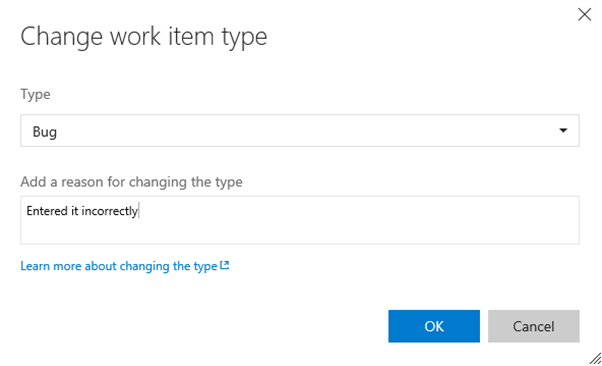The image size is (602, 366).
Task: Place cursor after 'Entered it incorrectly' text
Action: point(139,211)
